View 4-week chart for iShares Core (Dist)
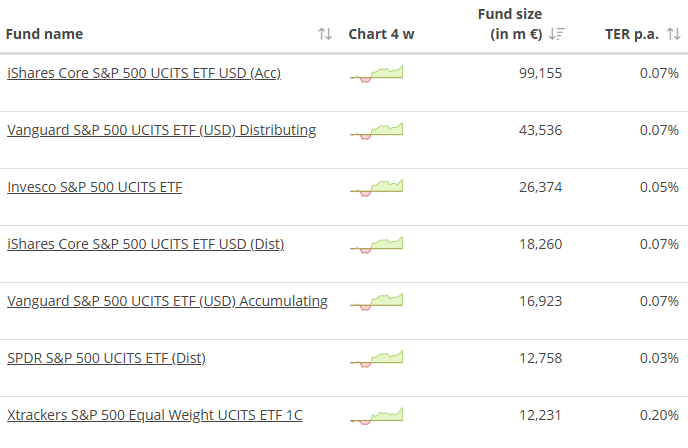The width and height of the screenshot is (688, 448). click(x=377, y=244)
